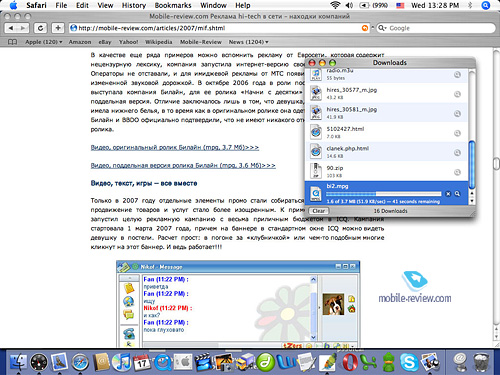500x375 pixels.
Task: Open the Wi-Fi status menu
Action: (335, 5)
